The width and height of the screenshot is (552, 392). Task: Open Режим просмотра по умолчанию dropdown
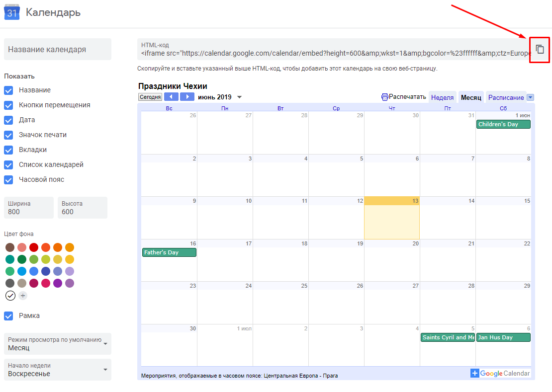[58, 344]
